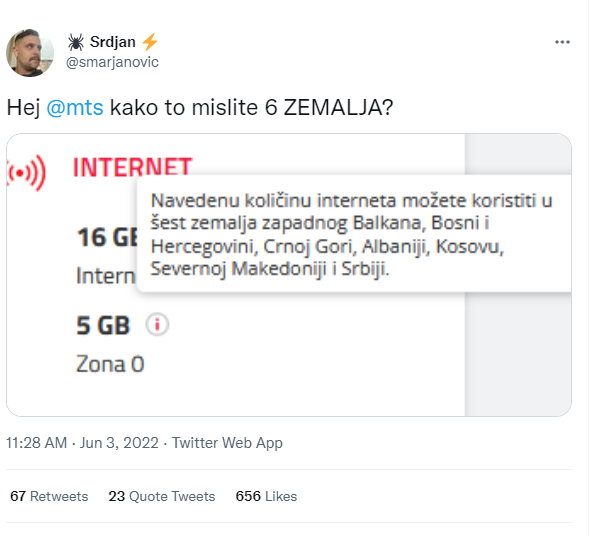The image size is (610, 536).
Task: Open the @smarjanovic handle link
Action: pyautogui.click(x=112, y=62)
